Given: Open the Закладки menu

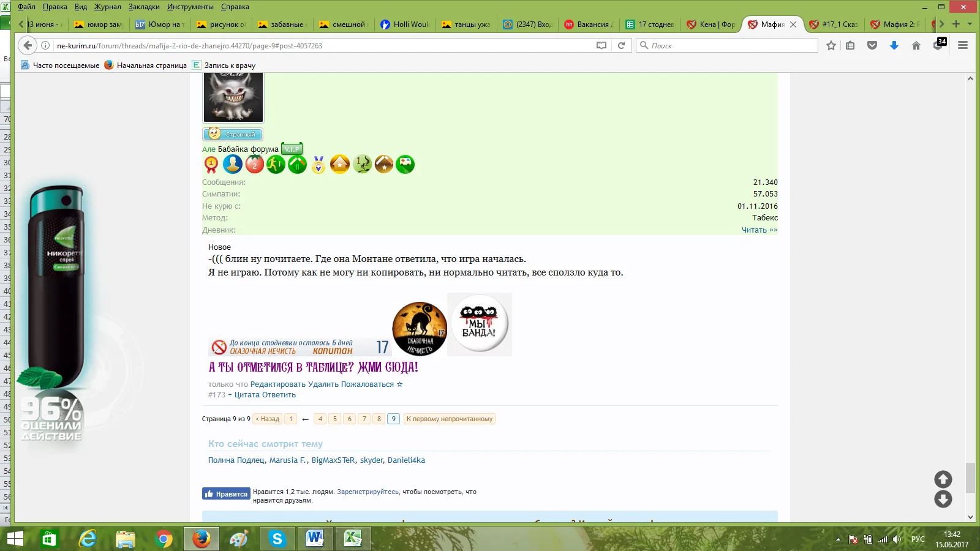Looking at the screenshot, I should (144, 7).
